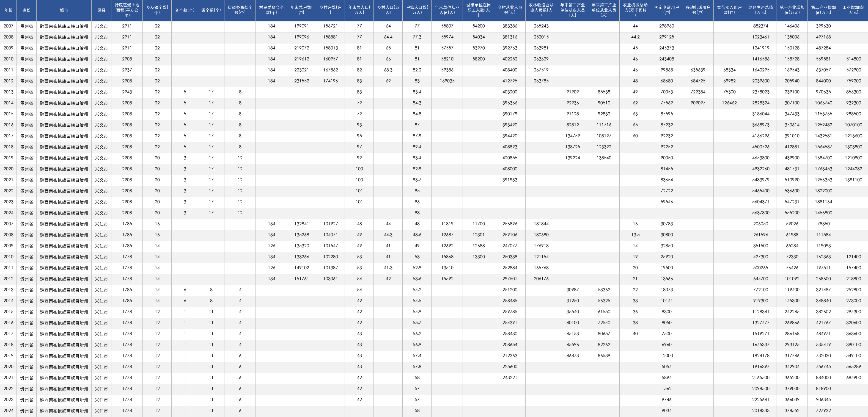868x417 pixels.
Task: Select the cell showing 1391100
Action: tap(853, 180)
